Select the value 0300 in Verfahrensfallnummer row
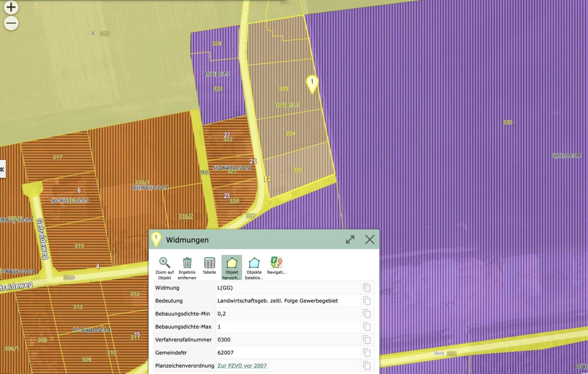 pyautogui.click(x=224, y=340)
